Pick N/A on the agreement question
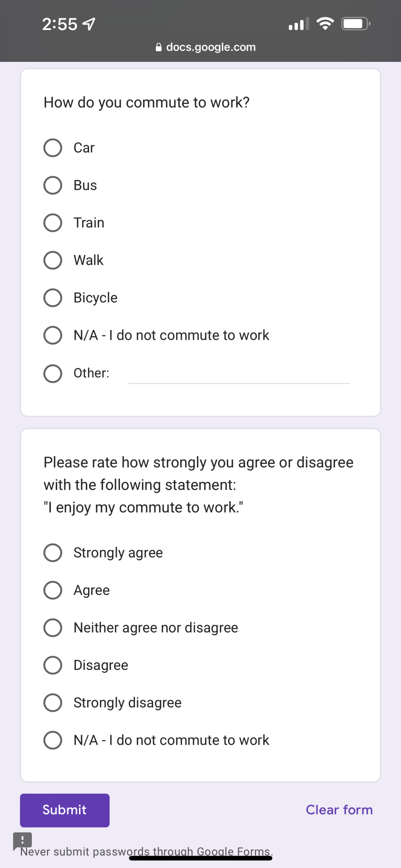Screen dimensions: 401x868 (x=53, y=740)
